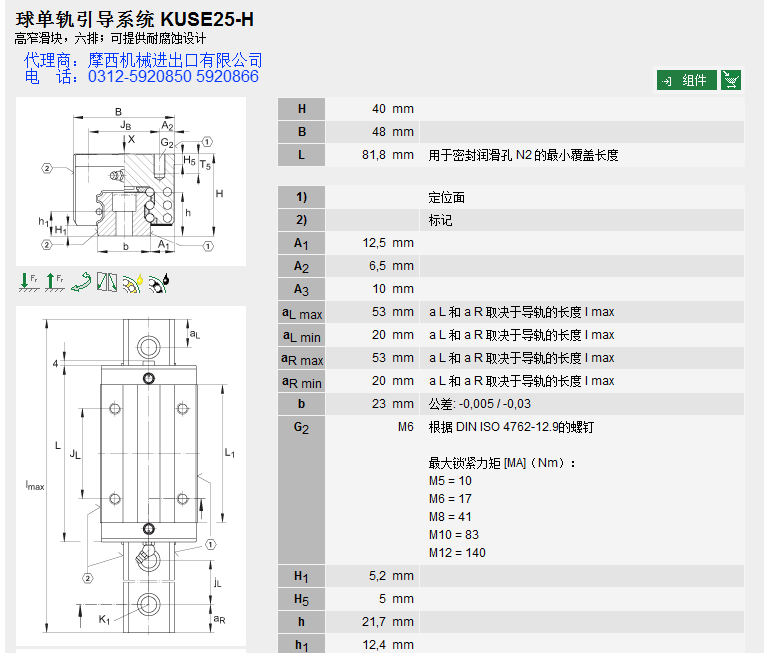Click the two-panel green arrows icon

pyautogui.click(x=107, y=283)
